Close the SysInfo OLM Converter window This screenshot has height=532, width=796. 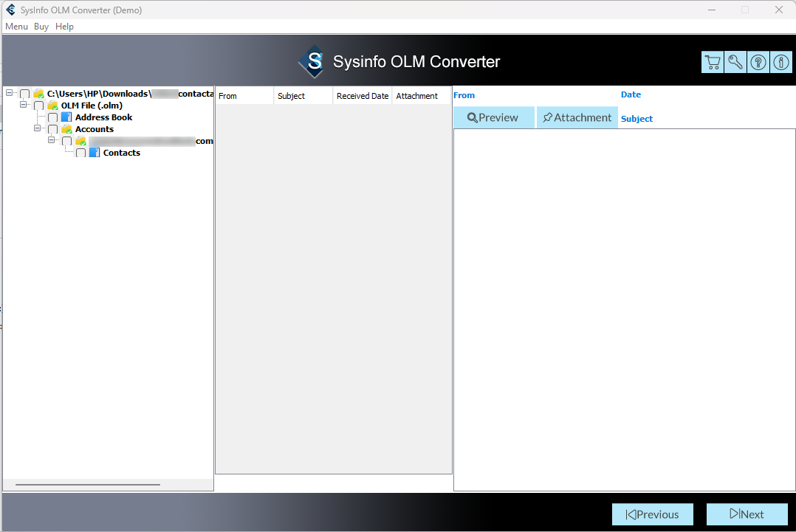[779, 10]
